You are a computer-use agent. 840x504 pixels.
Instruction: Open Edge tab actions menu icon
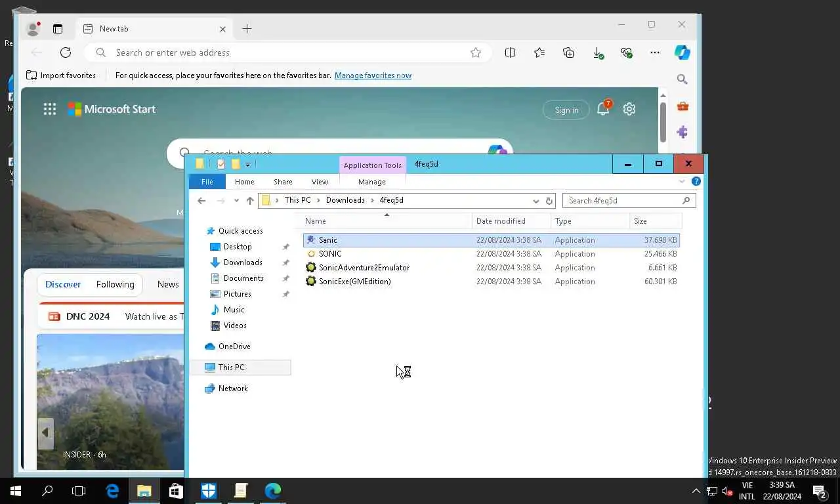(58, 29)
